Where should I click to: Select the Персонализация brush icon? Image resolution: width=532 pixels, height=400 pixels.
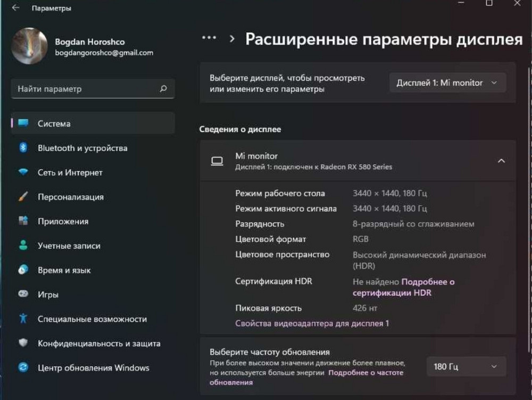(x=22, y=197)
